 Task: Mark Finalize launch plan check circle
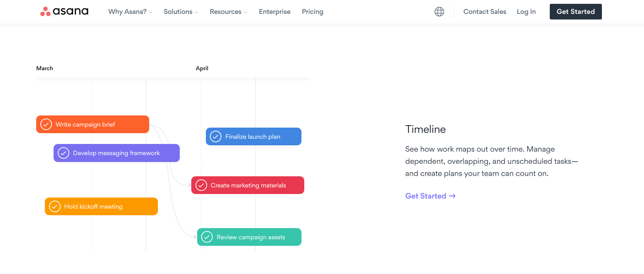216,137
